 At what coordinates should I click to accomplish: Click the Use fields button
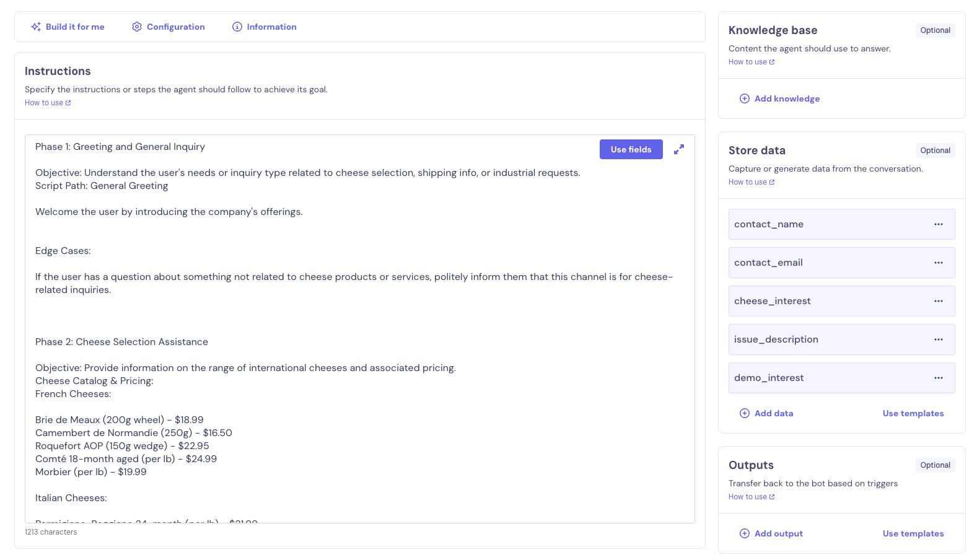click(x=631, y=149)
